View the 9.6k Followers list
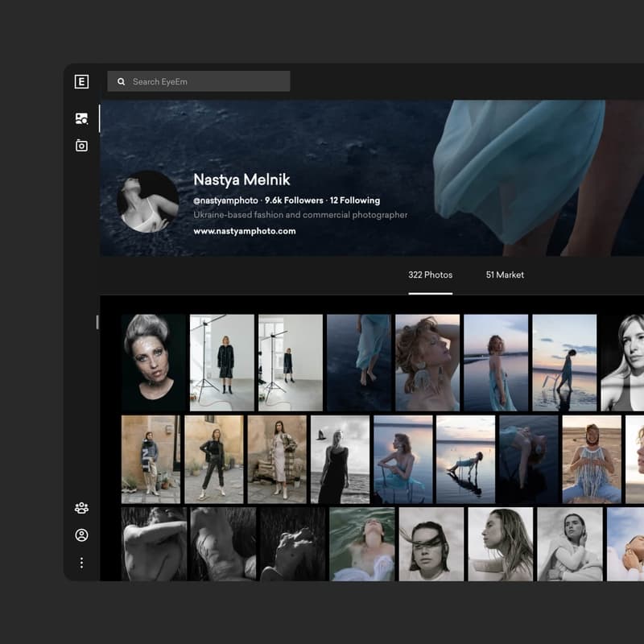The height and width of the screenshot is (644, 644). coord(294,200)
